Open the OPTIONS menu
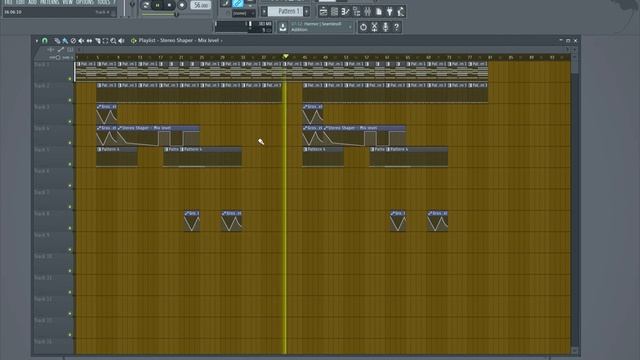Screen dimensions: 640x360 (85, 2)
